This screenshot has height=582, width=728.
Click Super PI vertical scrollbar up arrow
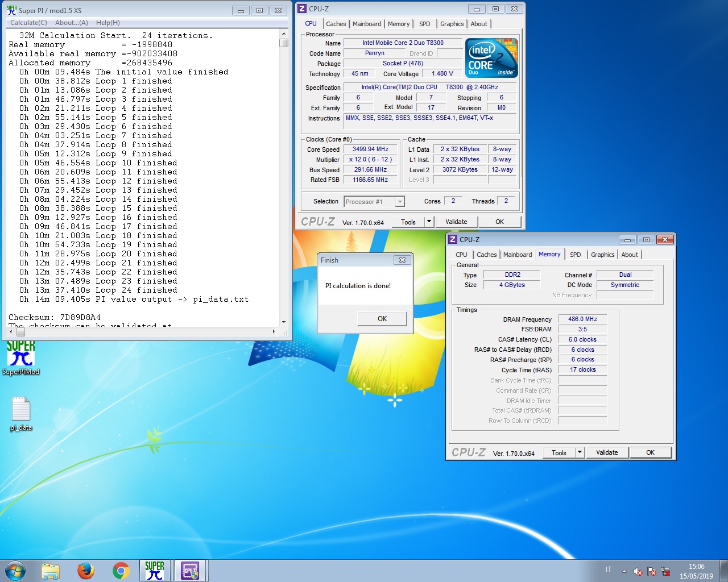point(284,34)
